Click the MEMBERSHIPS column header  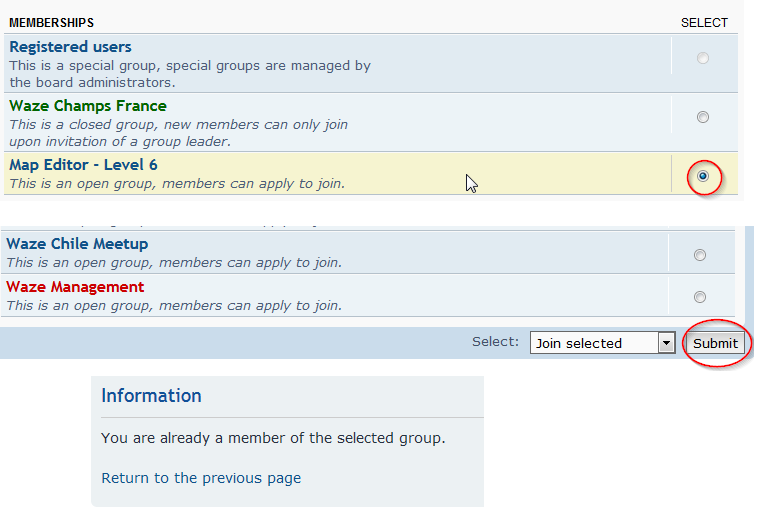tap(51, 23)
